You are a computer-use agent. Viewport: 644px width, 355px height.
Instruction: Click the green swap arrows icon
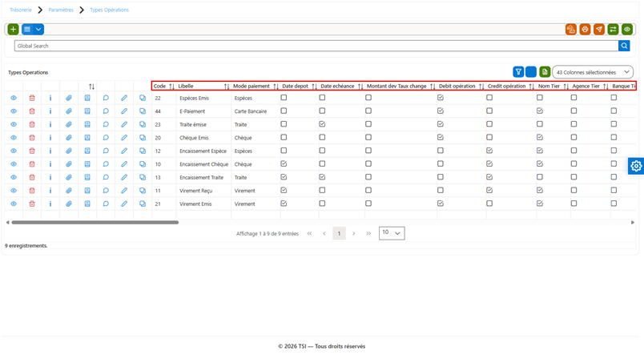(613, 29)
